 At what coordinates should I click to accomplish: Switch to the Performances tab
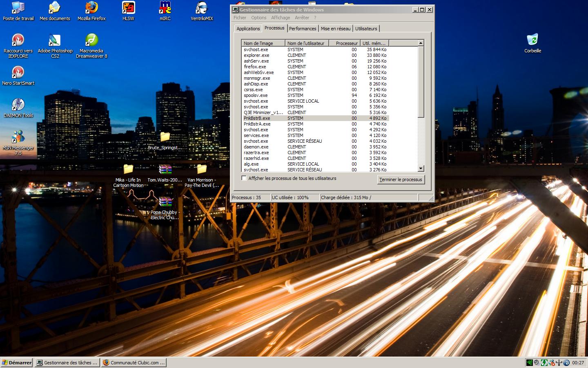[303, 29]
